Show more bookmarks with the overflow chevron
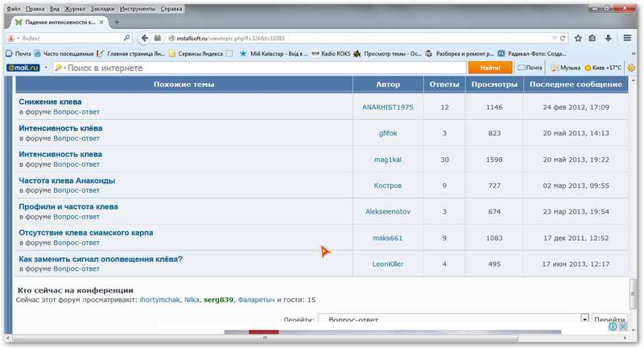 (x=634, y=53)
